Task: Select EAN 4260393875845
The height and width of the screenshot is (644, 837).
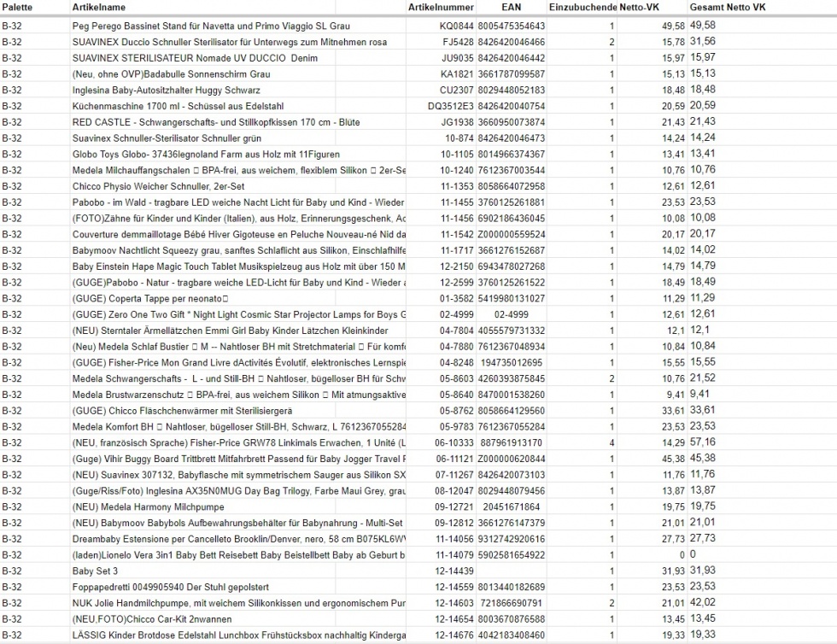Action: [512, 378]
